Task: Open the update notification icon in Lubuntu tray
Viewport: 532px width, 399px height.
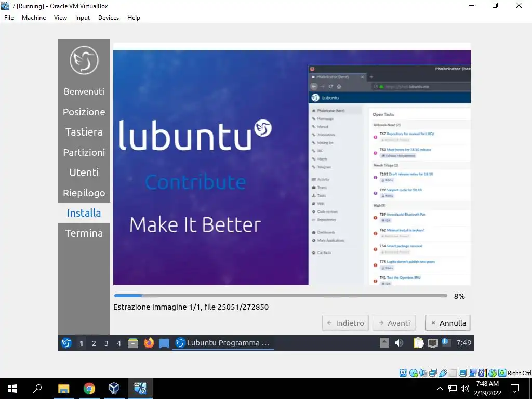Action: pyautogui.click(x=445, y=342)
